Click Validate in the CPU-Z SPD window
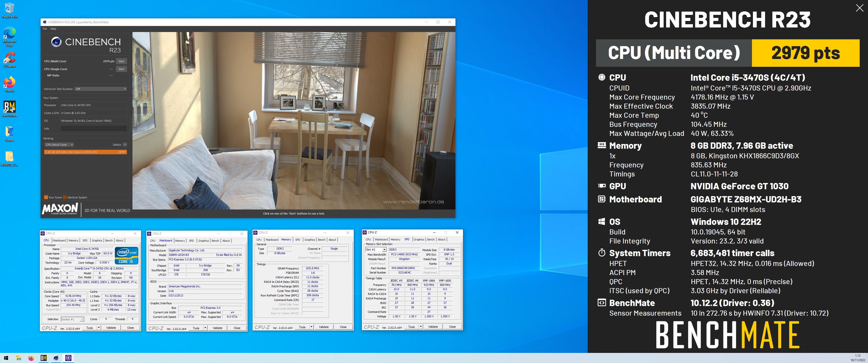Viewport: 868px width, 363px height. click(433, 327)
